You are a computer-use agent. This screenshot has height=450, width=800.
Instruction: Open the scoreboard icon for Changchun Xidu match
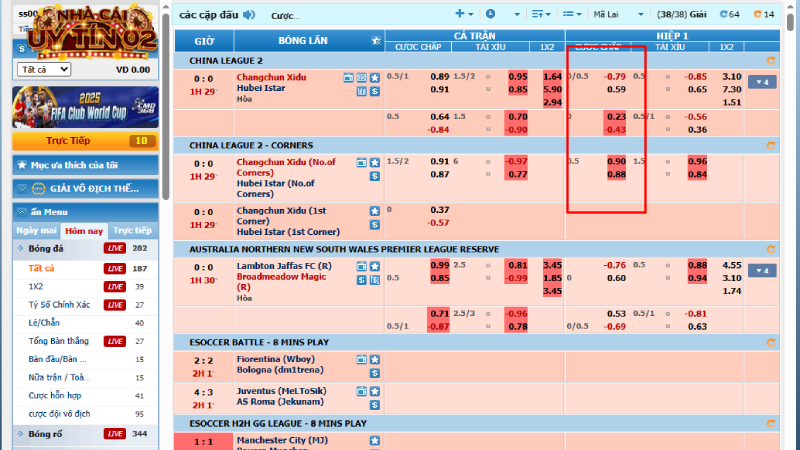362,78
